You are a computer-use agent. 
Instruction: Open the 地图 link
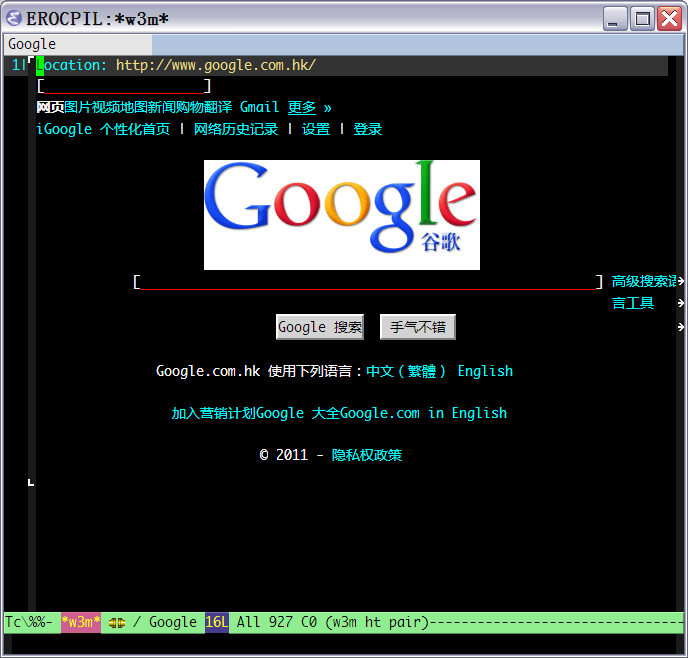[134, 107]
